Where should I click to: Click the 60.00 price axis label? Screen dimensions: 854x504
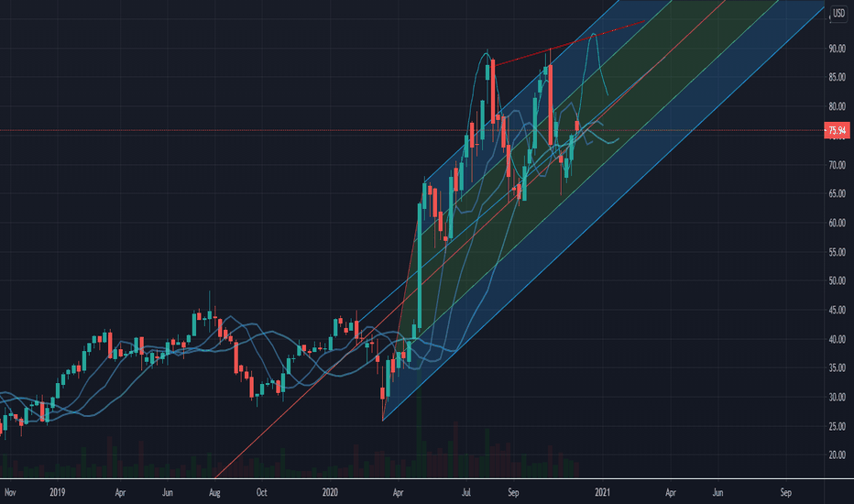837,223
